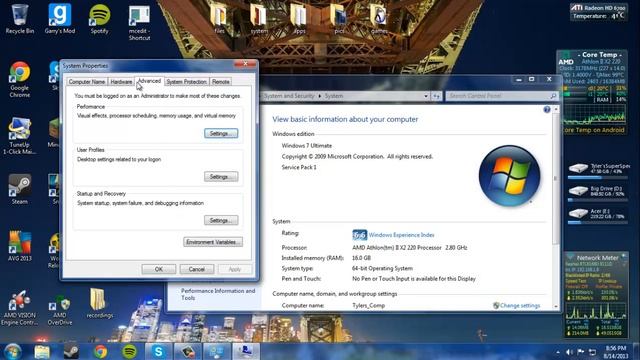
Task: Open the pics folder on desktop
Action: (x=339, y=19)
